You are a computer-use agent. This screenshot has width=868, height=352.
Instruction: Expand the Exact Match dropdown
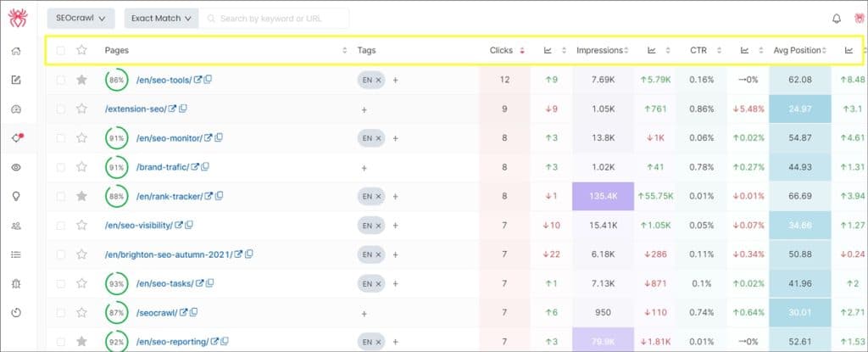pyautogui.click(x=161, y=19)
